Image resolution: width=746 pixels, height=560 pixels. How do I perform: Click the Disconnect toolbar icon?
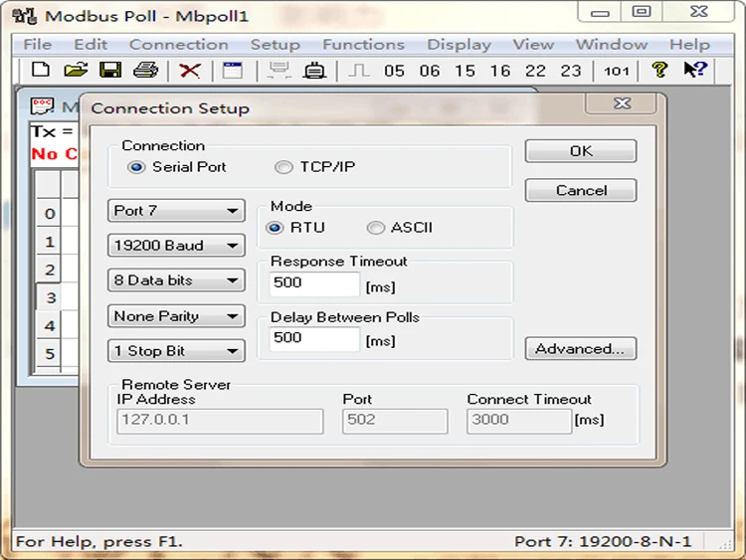314,71
